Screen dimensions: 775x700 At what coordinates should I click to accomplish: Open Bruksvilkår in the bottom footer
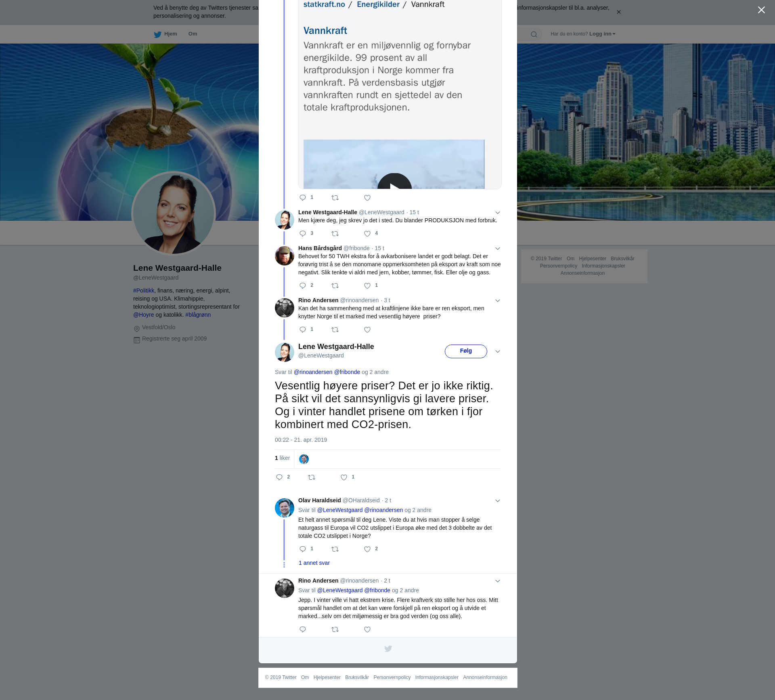[357, 677]
